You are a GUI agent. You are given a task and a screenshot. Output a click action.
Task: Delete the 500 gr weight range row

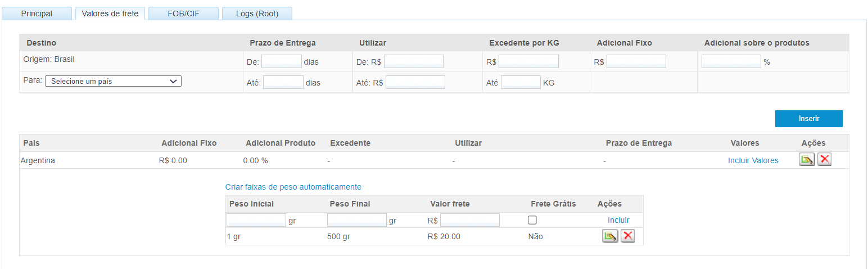pos(627,236)
